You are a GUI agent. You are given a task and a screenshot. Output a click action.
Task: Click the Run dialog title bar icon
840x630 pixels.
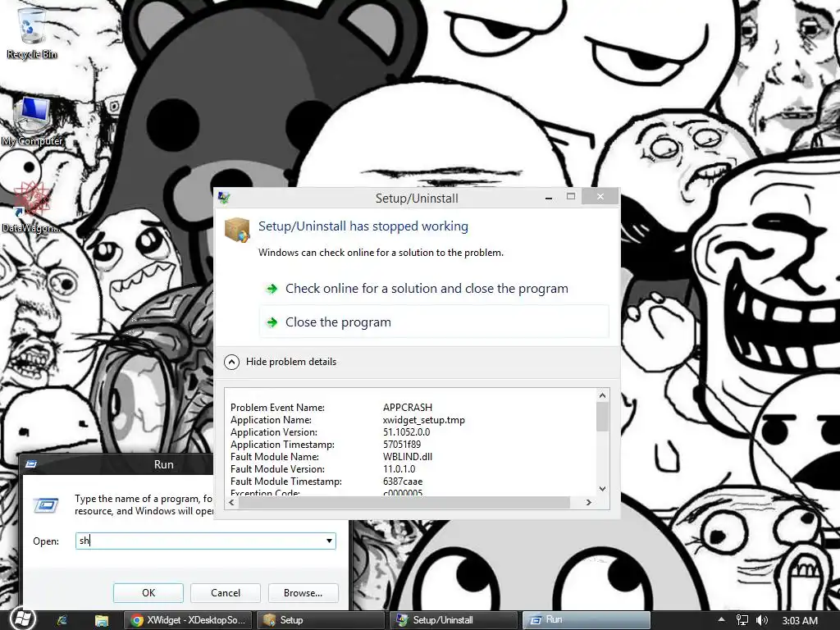(x=31, y=464)
